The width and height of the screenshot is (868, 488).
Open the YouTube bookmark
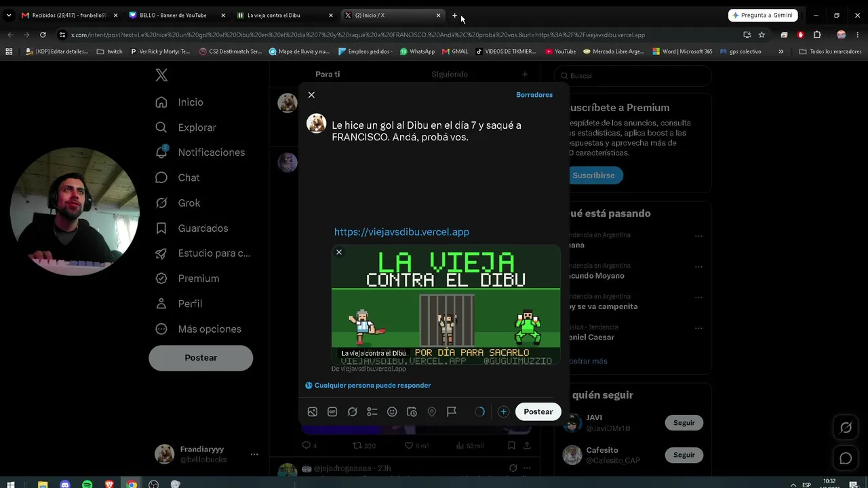point(560,52)
